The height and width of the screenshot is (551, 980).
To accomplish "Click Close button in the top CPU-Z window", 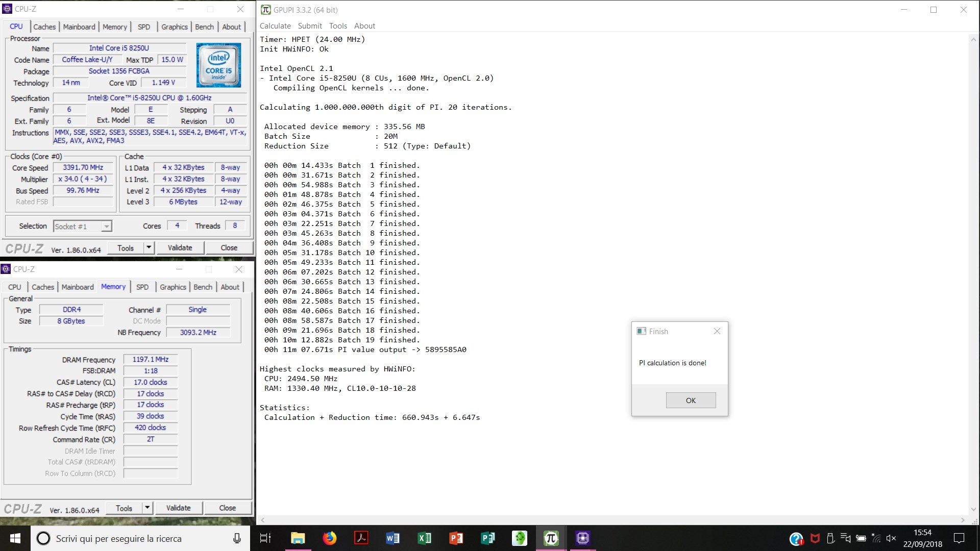I will click(x=229, y=247).
